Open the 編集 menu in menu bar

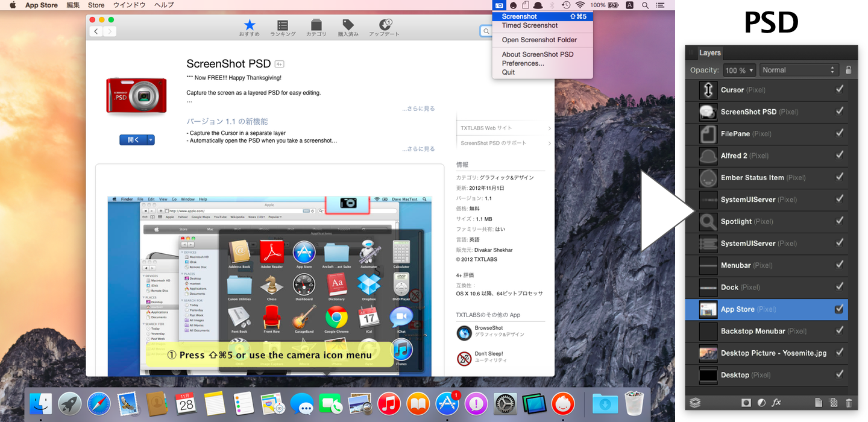73,5
